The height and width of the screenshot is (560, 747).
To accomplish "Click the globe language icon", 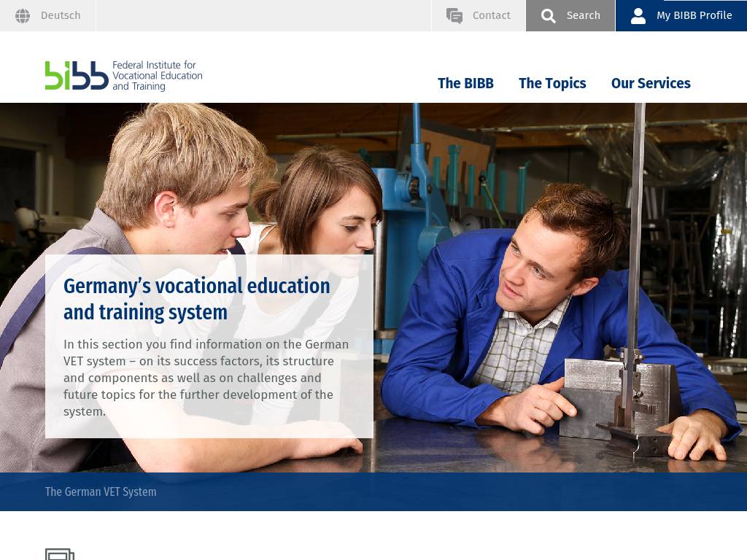I will [23, 16].
